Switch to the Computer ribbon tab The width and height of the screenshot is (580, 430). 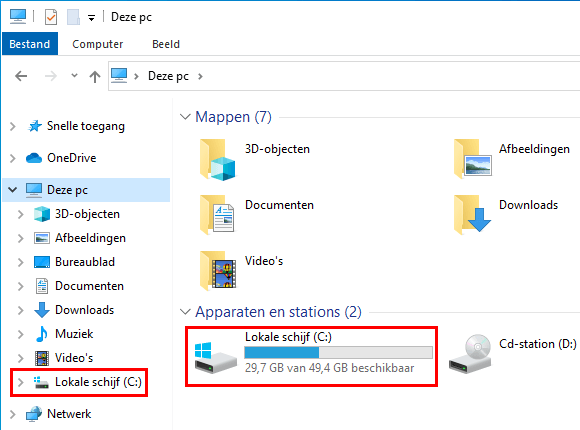tap(97, 44)
